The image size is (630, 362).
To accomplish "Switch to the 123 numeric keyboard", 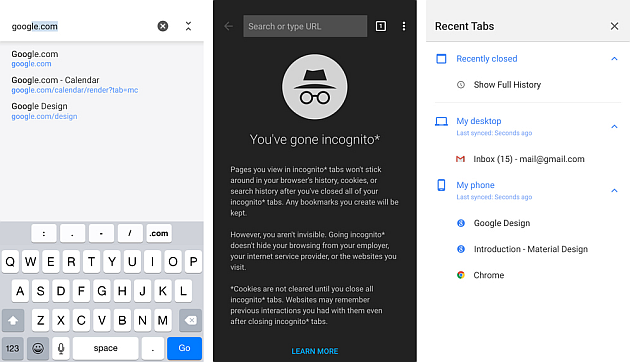I will tap(12, 348).
